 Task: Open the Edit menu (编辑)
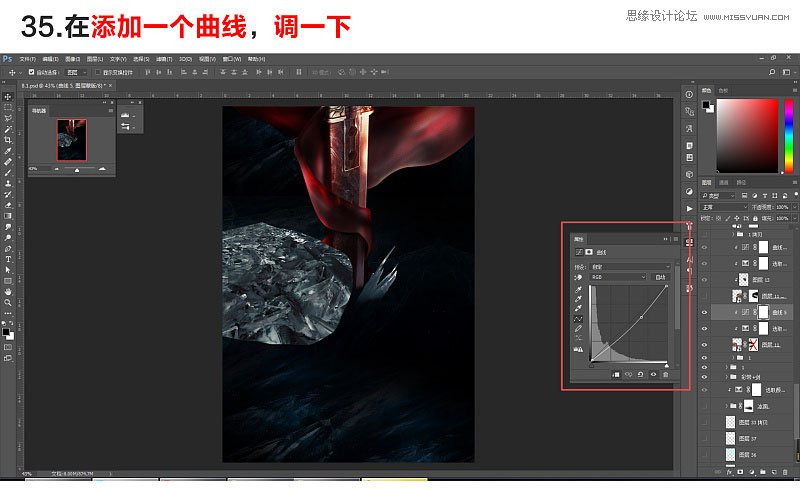[51, 59]
